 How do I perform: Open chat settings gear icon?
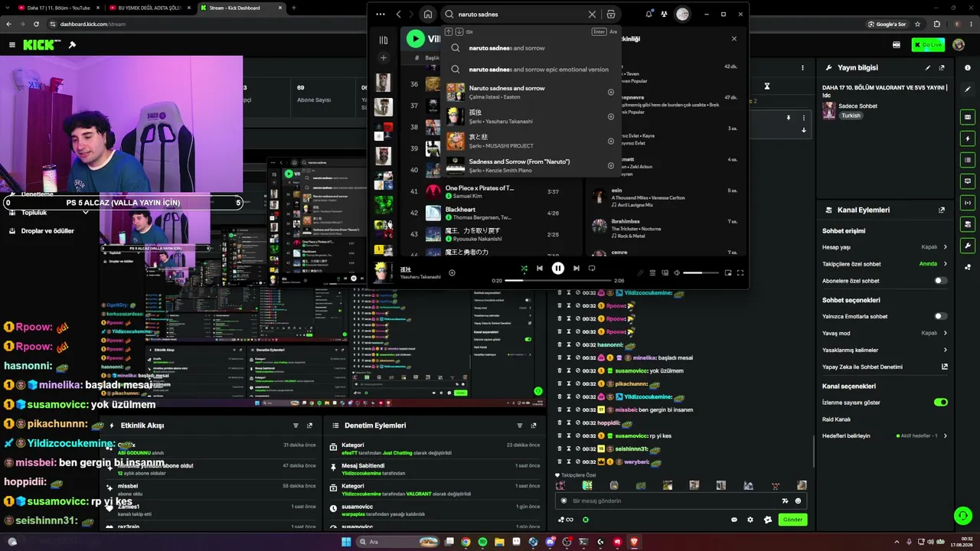[x=750, y=520]
